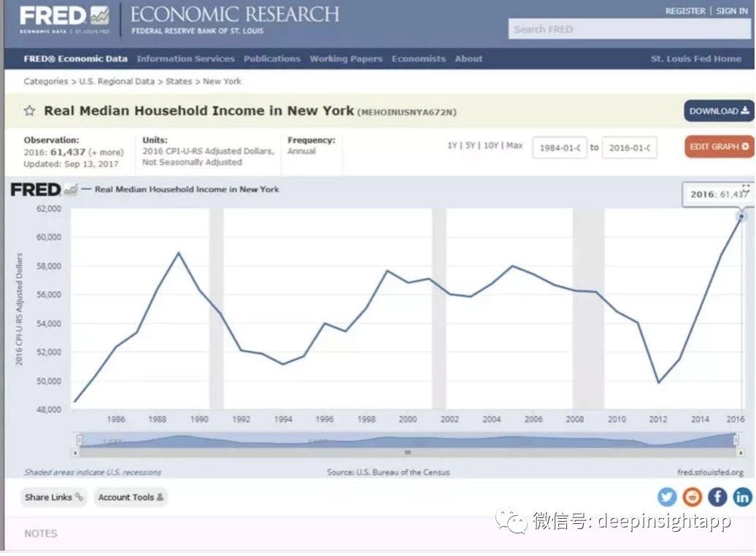Click the 'Updated: Sep 13, 2017' text
The height and width of the screenshot is (556, 756).
coord(71,164)
